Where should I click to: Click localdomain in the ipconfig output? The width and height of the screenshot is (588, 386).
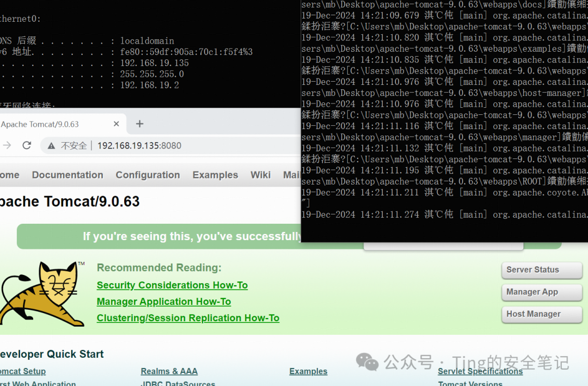[147, 41]
